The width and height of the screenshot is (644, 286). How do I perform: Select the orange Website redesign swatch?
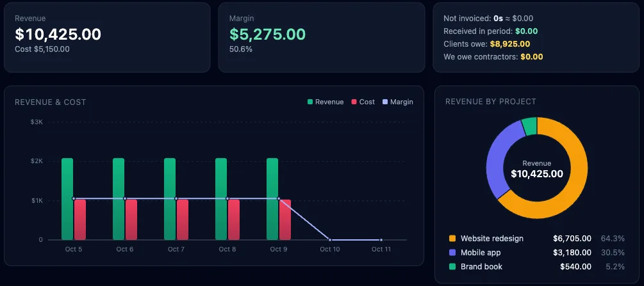pyautogui.click(x=452, y=239)
